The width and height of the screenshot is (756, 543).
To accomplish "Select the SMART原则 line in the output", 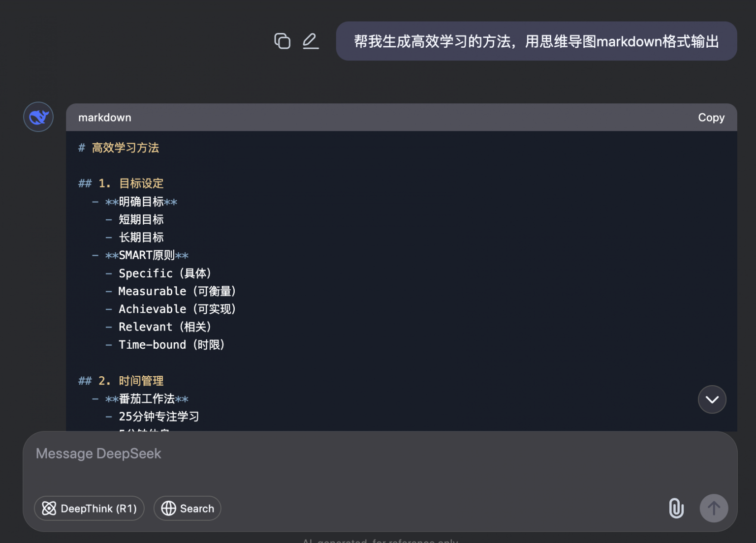I will tap(147, 255).
